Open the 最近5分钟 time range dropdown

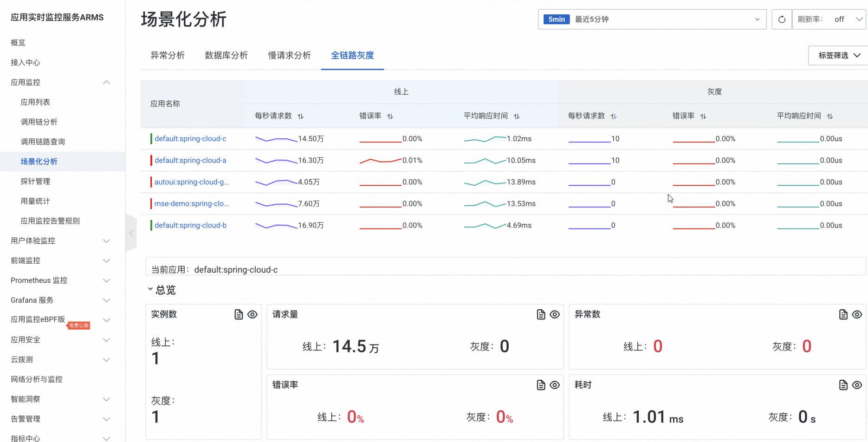(x=652, y=19)
